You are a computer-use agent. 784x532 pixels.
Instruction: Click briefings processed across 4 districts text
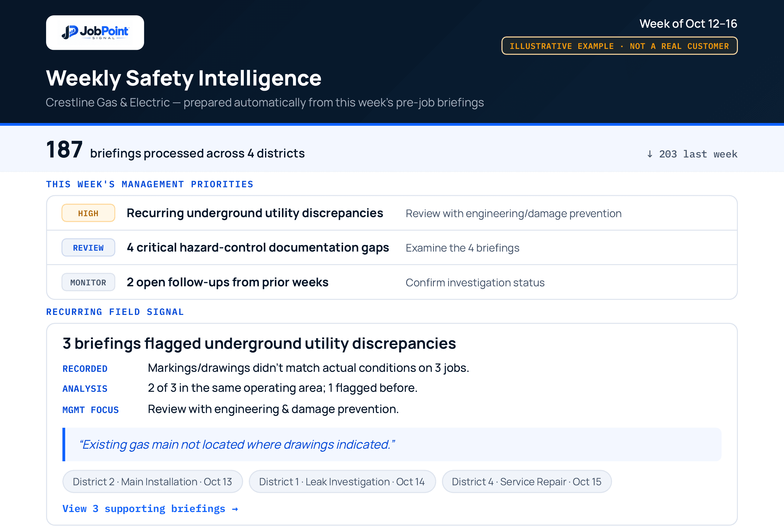pyautogui.click(x=197, y=153)
